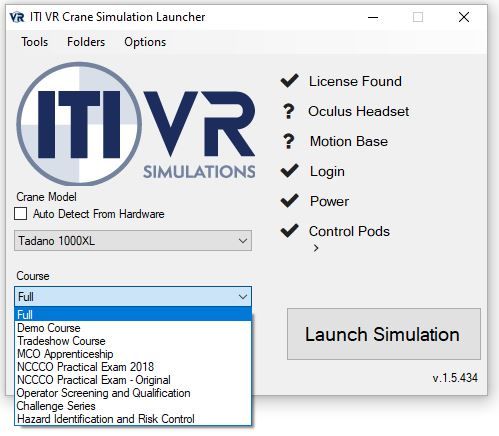Pick Operator Screening and Qualification
The width and height of the screenshot is (499, 436).
pyautogui.click(x=133, y=393)
